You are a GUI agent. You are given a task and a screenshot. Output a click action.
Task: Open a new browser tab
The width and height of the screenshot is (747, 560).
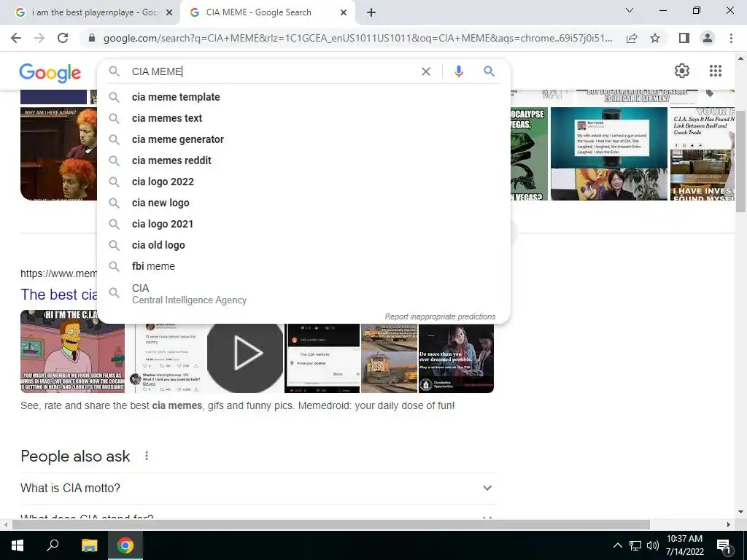(x=371, y=12)
